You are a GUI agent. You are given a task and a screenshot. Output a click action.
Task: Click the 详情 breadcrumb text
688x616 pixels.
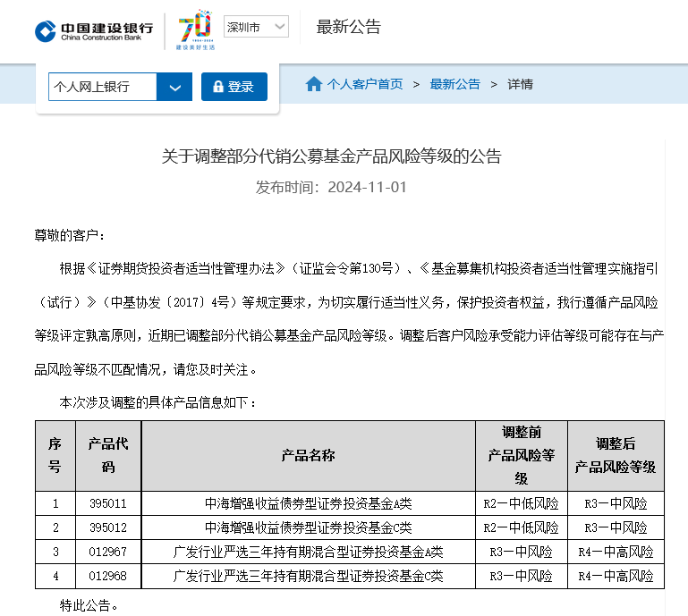tap(520, 84)
